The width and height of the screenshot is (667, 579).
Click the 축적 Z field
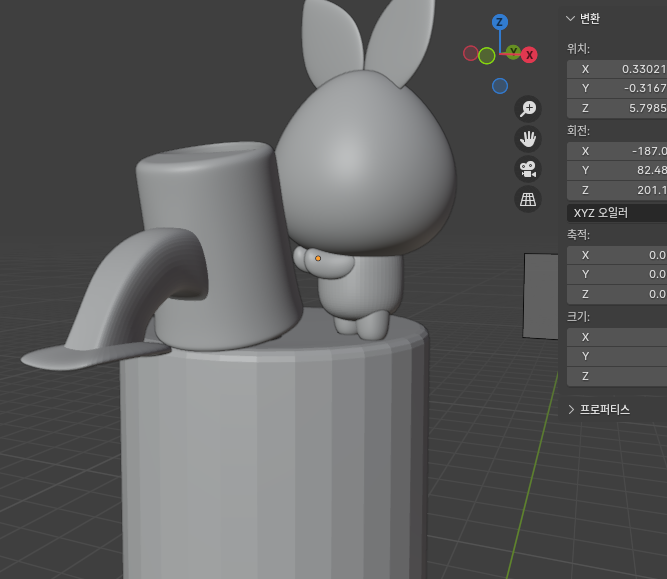click(617, 294)
